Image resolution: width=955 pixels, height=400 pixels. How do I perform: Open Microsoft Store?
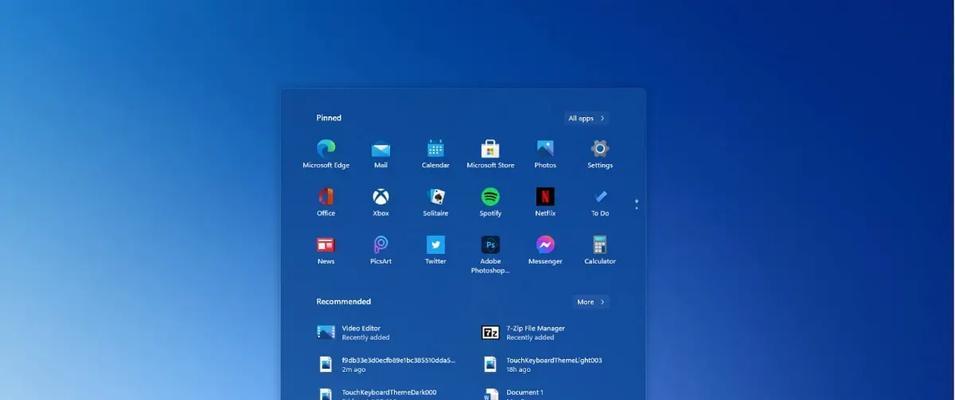(490, 154)
